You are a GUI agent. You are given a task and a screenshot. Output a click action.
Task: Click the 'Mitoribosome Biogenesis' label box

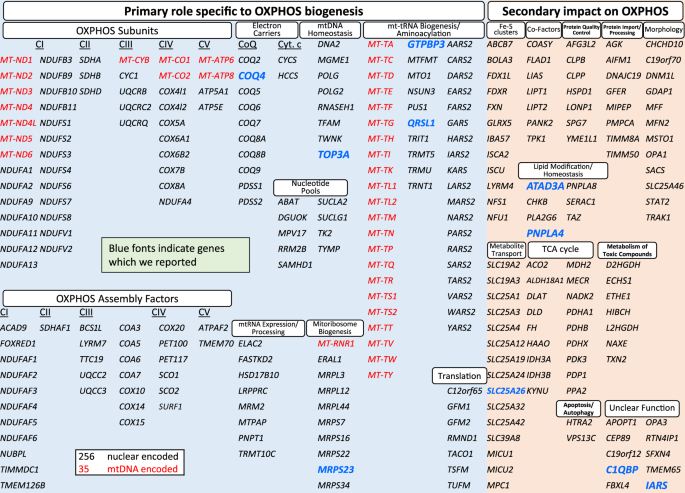click(x=335, y=328)
